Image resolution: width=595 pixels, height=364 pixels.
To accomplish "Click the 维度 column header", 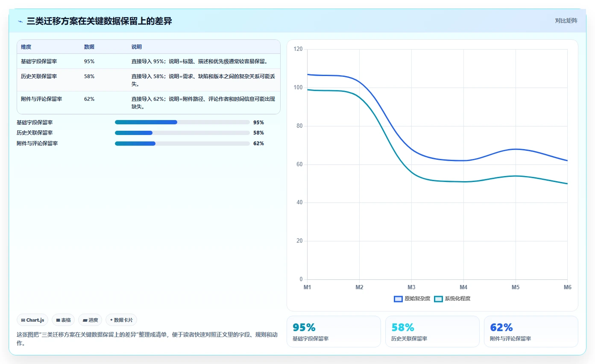I will click(x=26, y=47).
